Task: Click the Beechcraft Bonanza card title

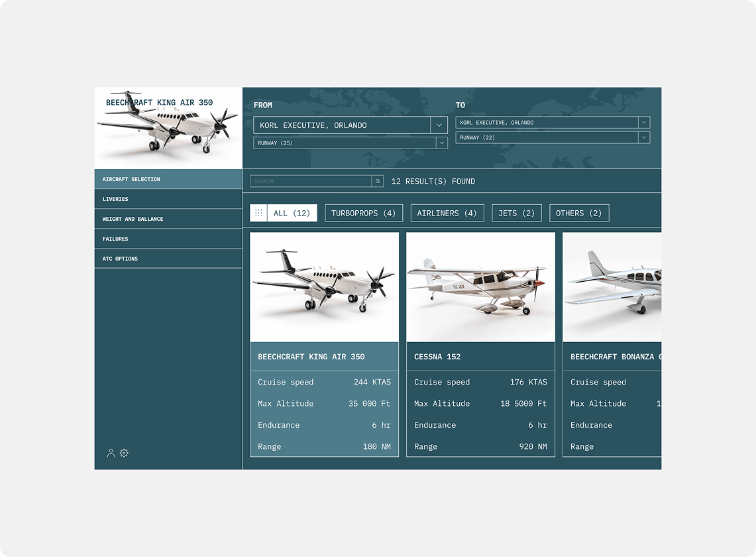Action: click(x=616, y=357)
